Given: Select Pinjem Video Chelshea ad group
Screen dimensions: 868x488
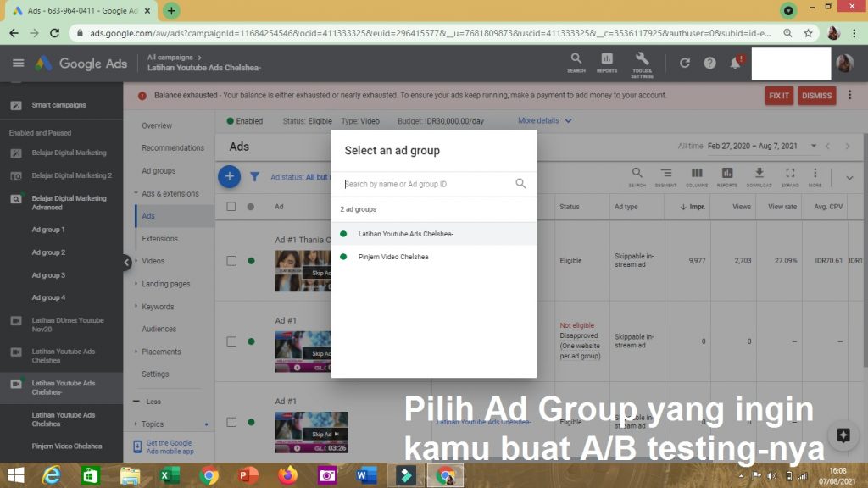Looking at the screenshot, I should tap(393, 257).
